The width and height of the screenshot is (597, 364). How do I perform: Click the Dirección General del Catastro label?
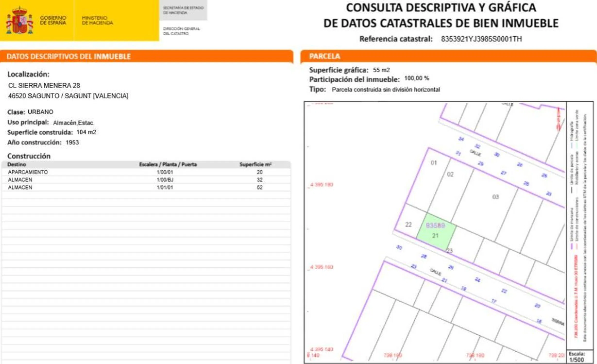[x=181, y=31]
